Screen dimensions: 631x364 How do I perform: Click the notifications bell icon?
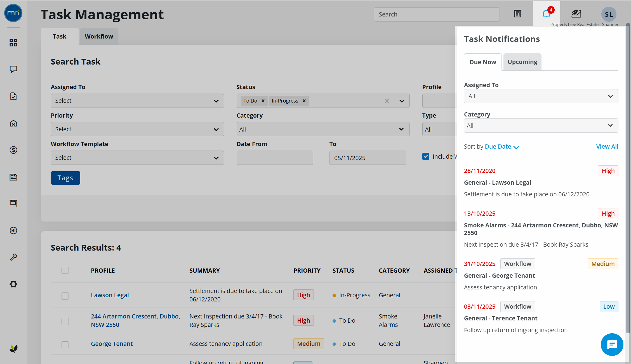(x=546, y=13)
